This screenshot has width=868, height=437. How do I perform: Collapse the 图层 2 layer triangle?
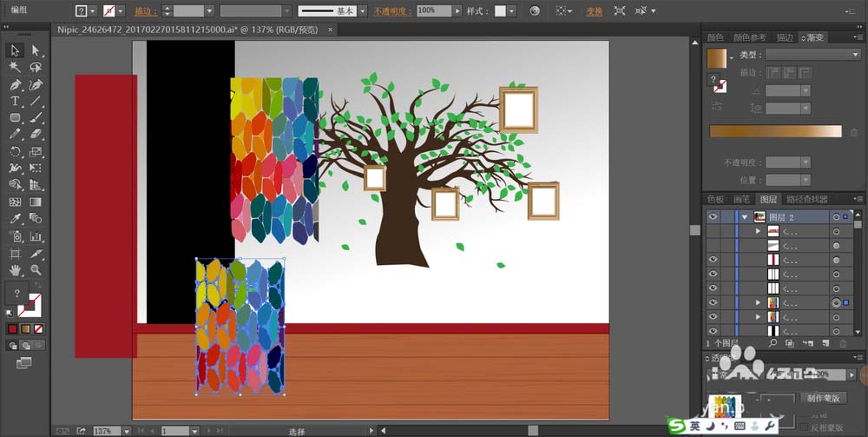(745, 216)
